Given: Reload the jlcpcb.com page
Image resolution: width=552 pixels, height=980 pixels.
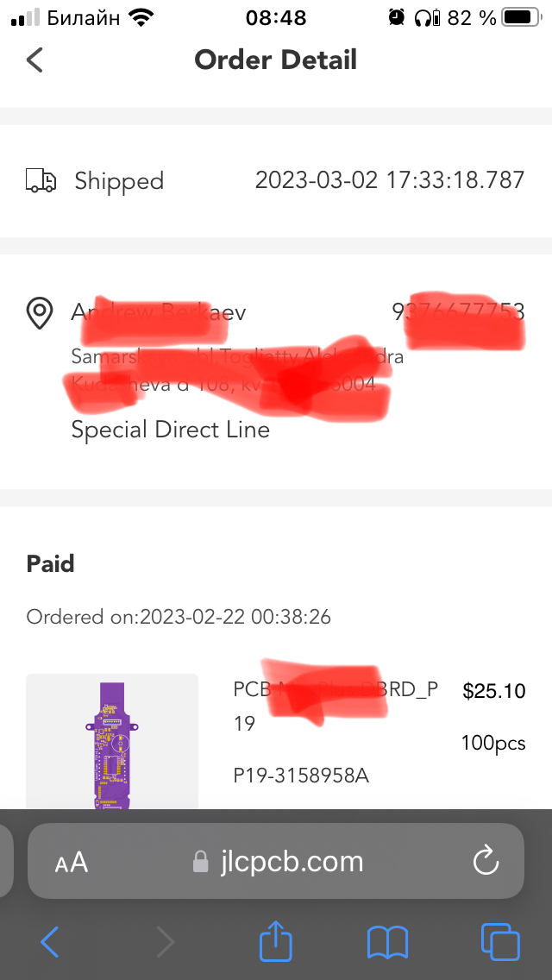Looking at the screenshot, I should (486, 861).
